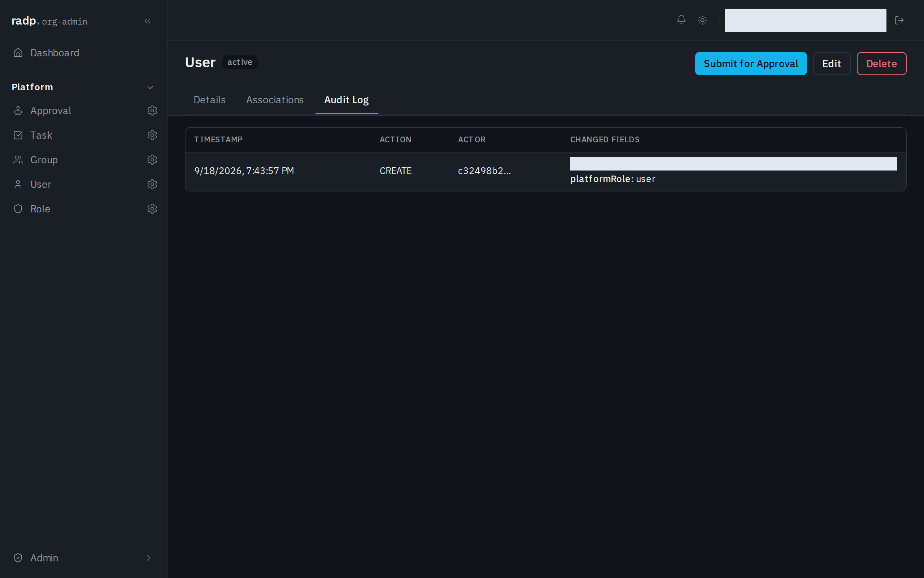Viewport: 924px width, 578px height.
Task: Click the ACTION column header
Action: pyautogui.click(x=395, y=139)
